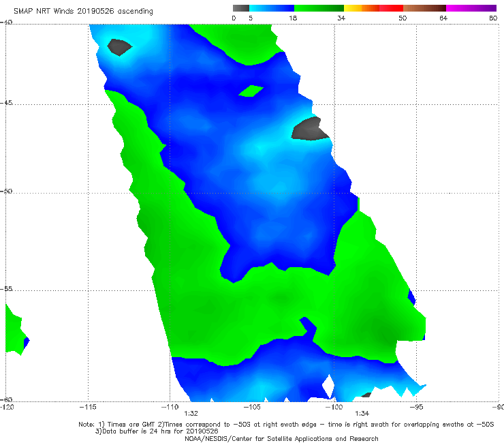Click the yellow-orange segment of the color bar
This screenshot has width=504, height=443.
[361, 8]
